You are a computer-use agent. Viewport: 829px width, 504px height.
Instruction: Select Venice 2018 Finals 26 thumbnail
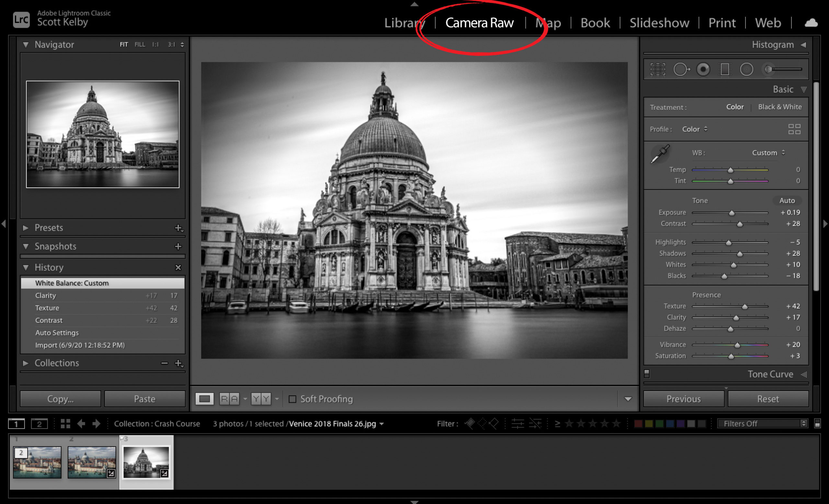click(x=146, y=459)
